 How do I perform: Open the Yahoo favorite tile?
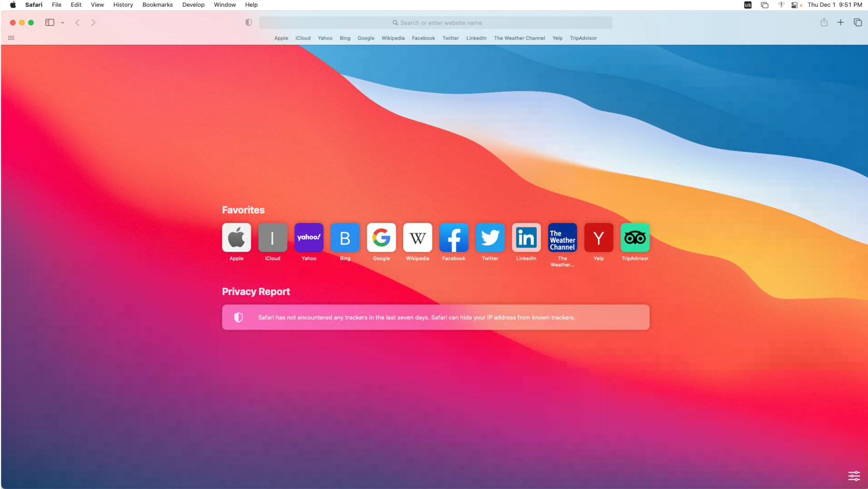(309, 237)
